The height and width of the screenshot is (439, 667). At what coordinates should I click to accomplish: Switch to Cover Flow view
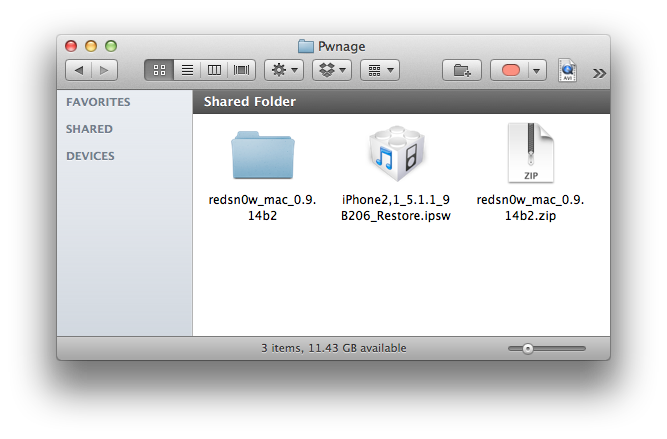tap(241, 70)
